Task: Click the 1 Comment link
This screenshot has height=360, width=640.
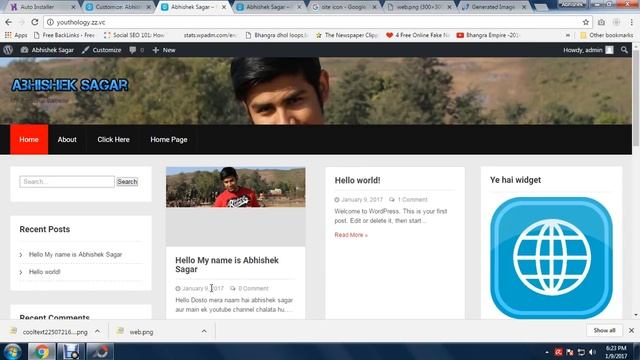Action: tap(412, 200)
